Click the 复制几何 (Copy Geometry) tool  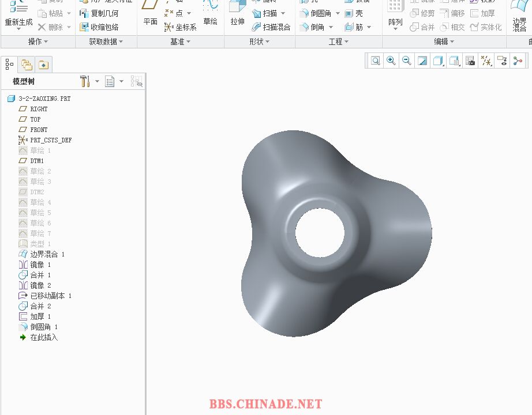[x=99, y=14]
